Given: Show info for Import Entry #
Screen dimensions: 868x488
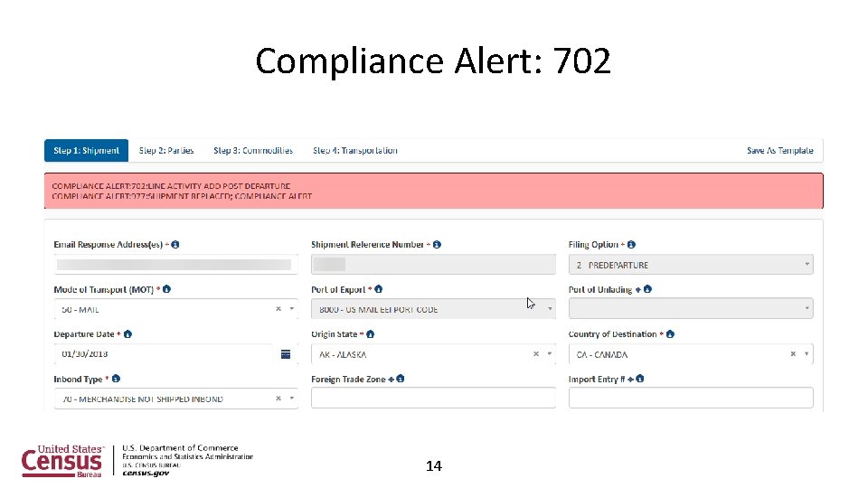Looking at the screenshot, I should 640,379.
